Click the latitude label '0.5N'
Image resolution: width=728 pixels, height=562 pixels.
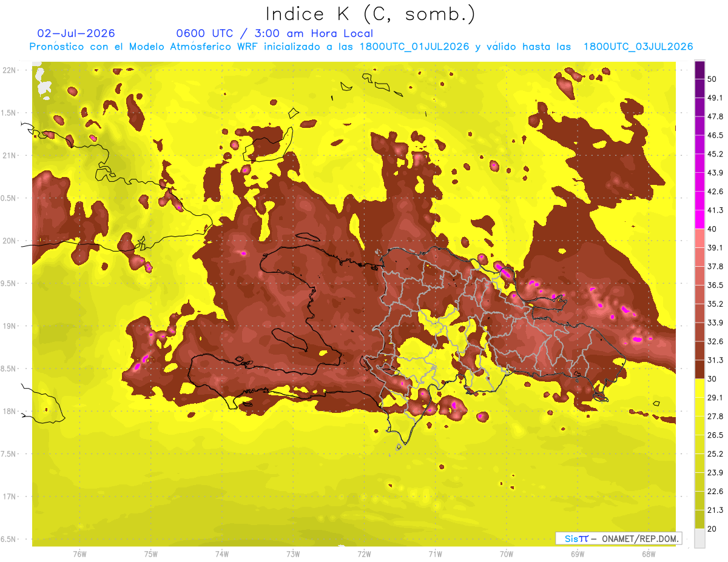click(x=9, y=198)
